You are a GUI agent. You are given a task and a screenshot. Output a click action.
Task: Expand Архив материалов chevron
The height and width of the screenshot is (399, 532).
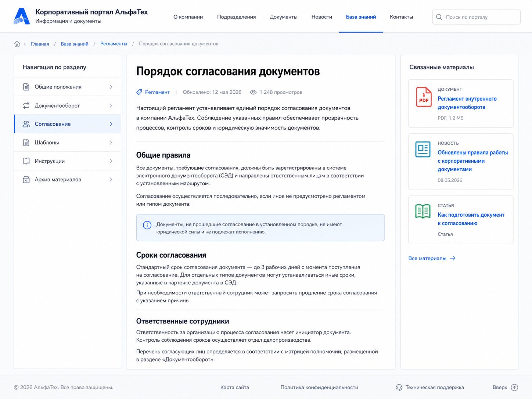pos(111,180)
